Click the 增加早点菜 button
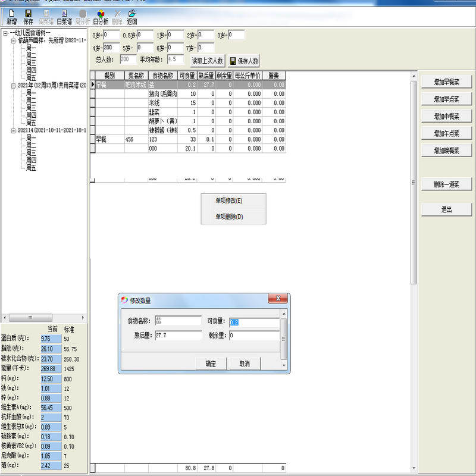The image size is (476, 476). 447,99
